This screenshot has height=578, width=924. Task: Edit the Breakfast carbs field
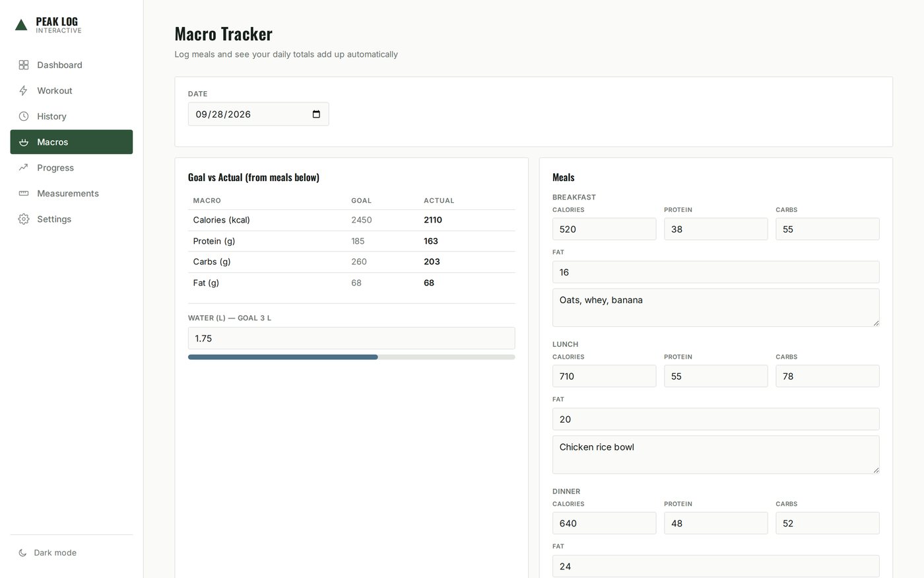pos(827,229)
